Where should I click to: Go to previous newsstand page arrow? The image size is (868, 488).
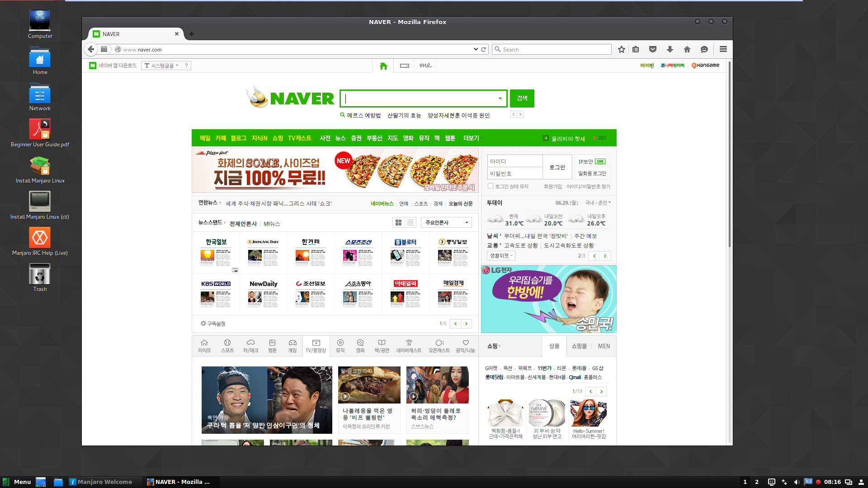[455, 324]
